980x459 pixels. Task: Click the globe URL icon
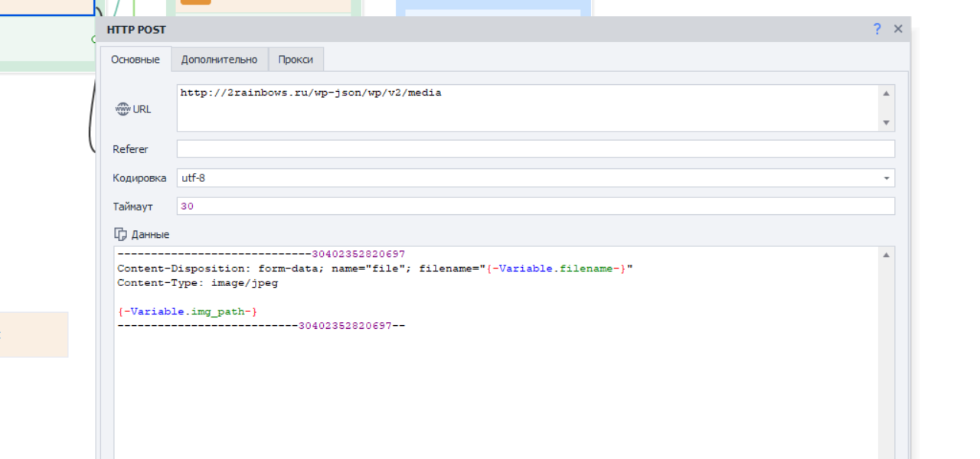click(122, 109)
